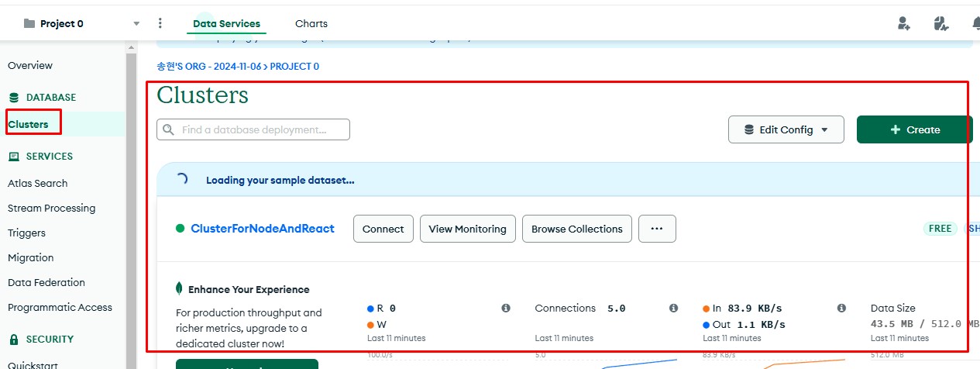Open Migration in sidebar
The height and width of the screenshot is (369, 980).
point(31,257)
